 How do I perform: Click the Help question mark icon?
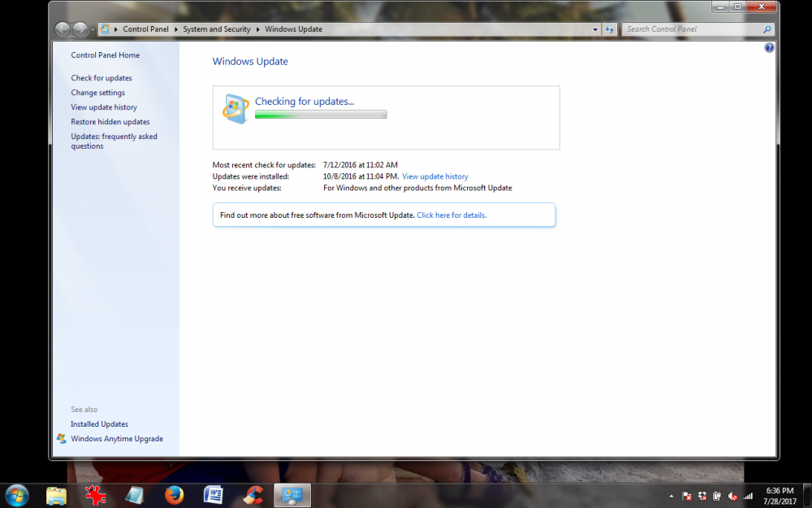769,47
